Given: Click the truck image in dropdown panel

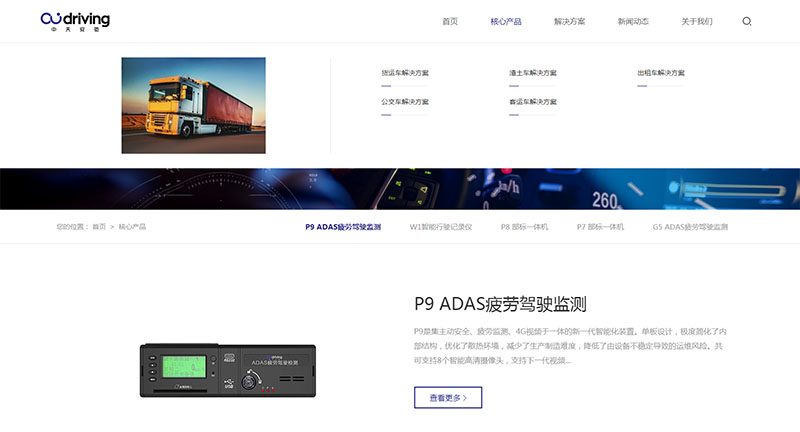Looking at the screenshot, I should 193,105.
